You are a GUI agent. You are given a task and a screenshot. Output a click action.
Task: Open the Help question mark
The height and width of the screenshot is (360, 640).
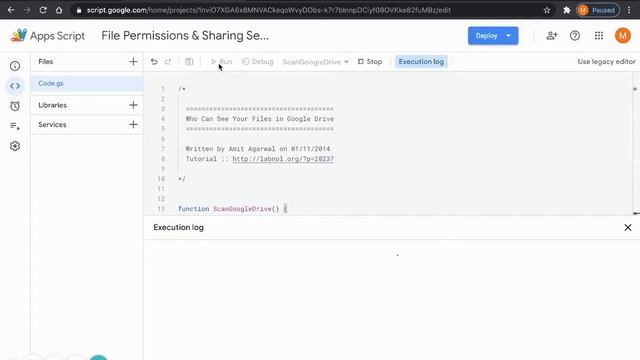tap(575, 36)
